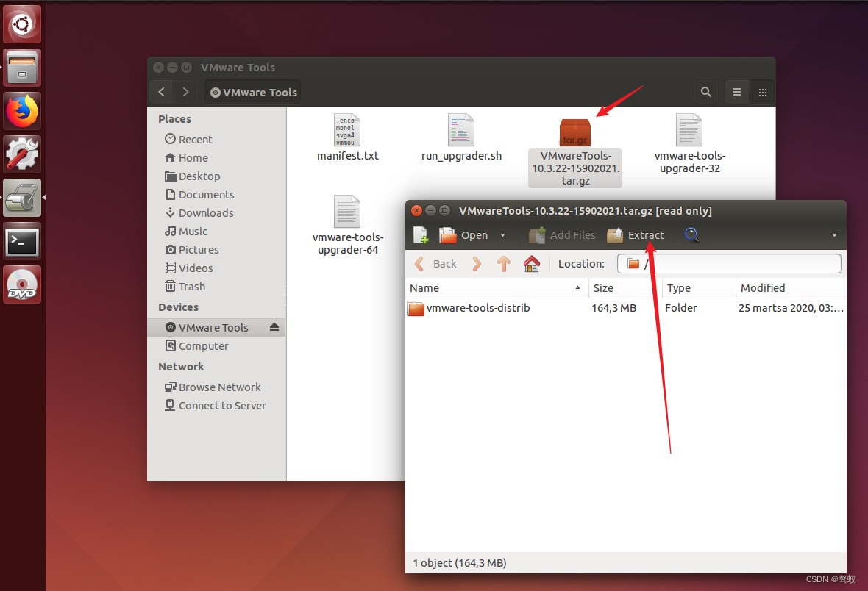Screen dimensions: 868x591
Task: Click the 25 martsa 2020 modified cell
Action: click(791, 308)
